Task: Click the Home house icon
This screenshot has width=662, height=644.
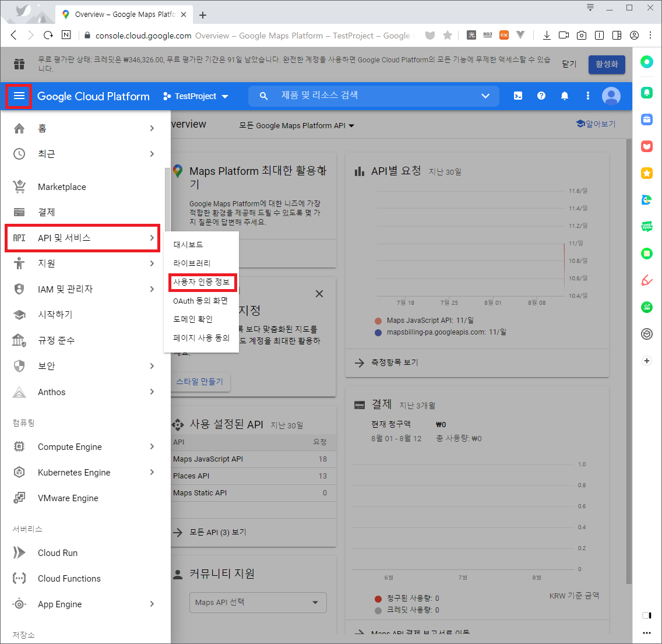Action: 19,128
